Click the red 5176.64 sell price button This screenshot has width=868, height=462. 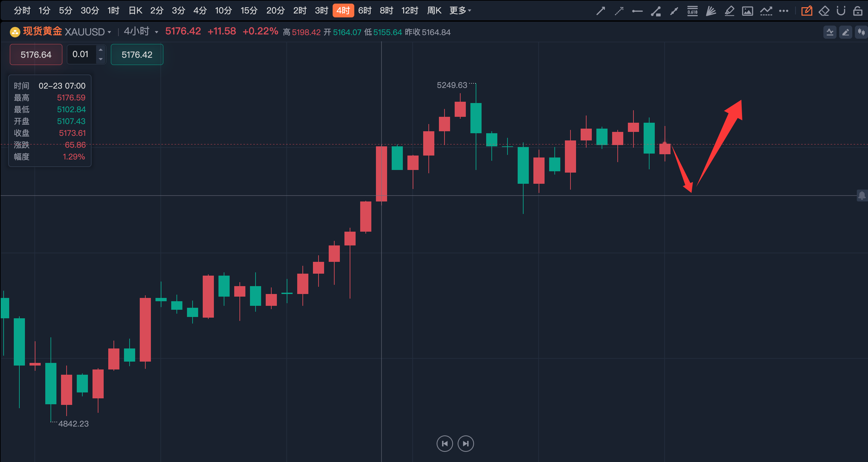tap(36, 54)
